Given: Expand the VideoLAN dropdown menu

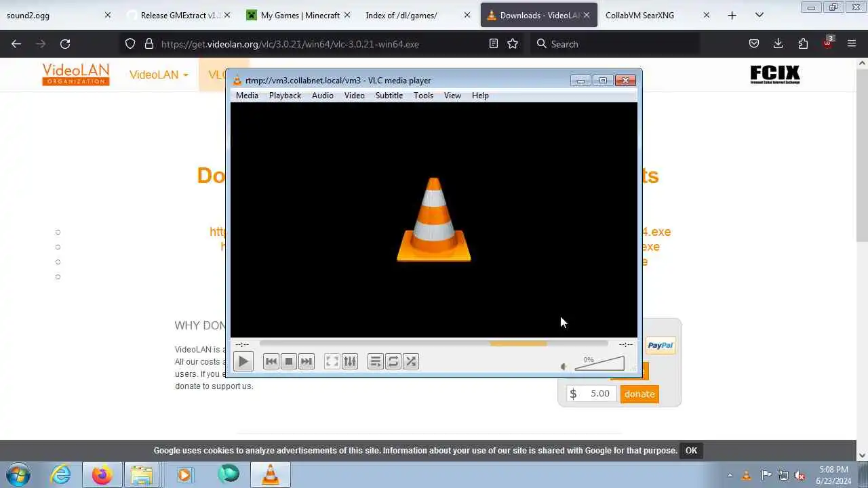Looking at the screenshot, I should point(159,75).
